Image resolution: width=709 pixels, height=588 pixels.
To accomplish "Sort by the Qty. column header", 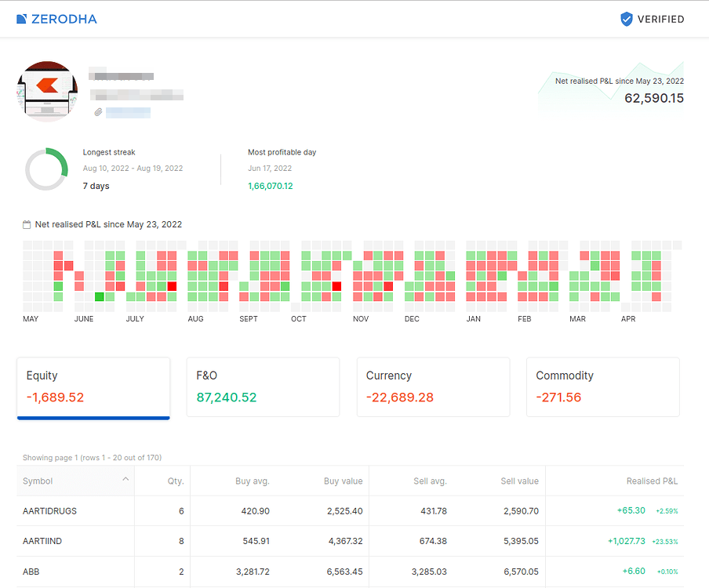I will [x=176, y=481].
